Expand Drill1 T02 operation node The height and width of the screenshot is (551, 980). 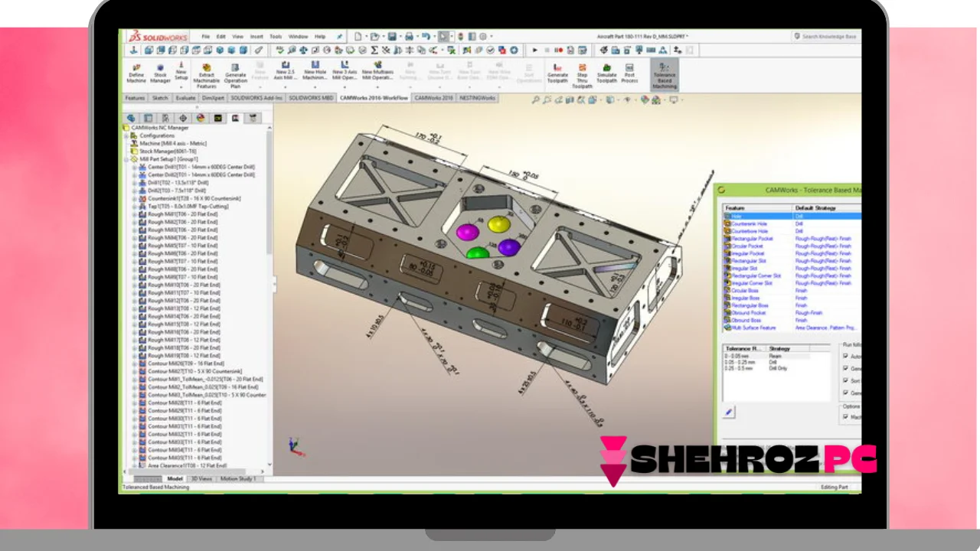[x=135, y=183]
